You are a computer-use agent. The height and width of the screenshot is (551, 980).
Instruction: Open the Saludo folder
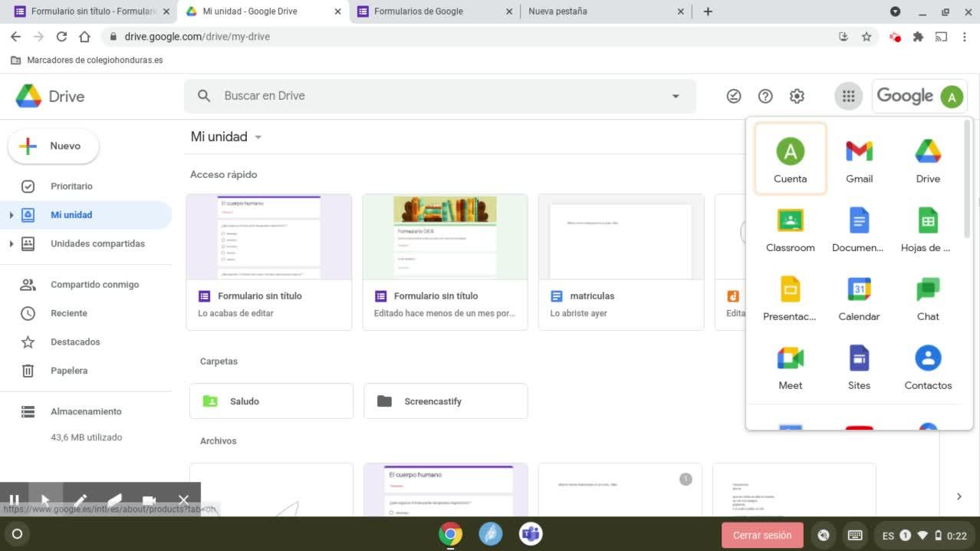[x=271, y=401]
